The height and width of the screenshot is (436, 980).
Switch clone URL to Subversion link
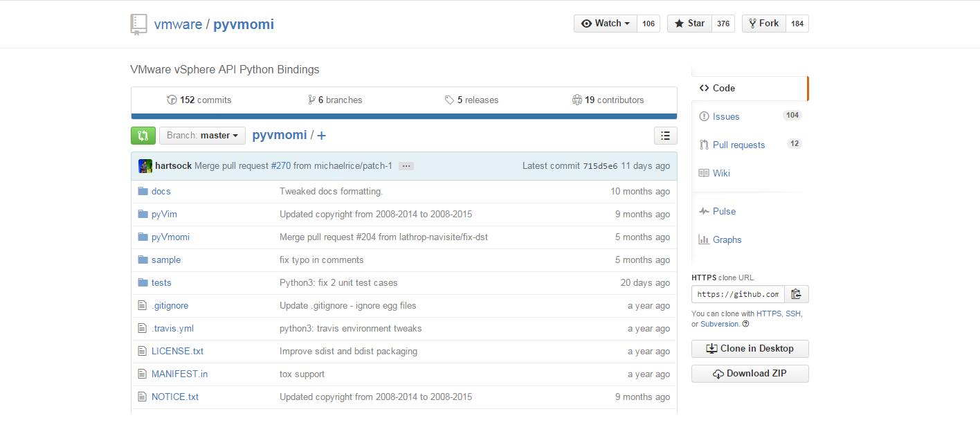click(720, 324)
